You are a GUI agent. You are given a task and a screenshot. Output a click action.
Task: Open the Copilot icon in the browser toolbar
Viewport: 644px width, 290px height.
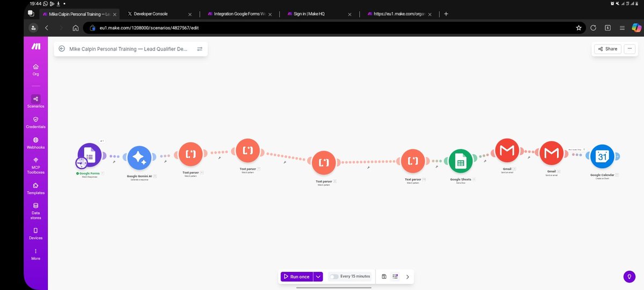[x=636, y=27]
